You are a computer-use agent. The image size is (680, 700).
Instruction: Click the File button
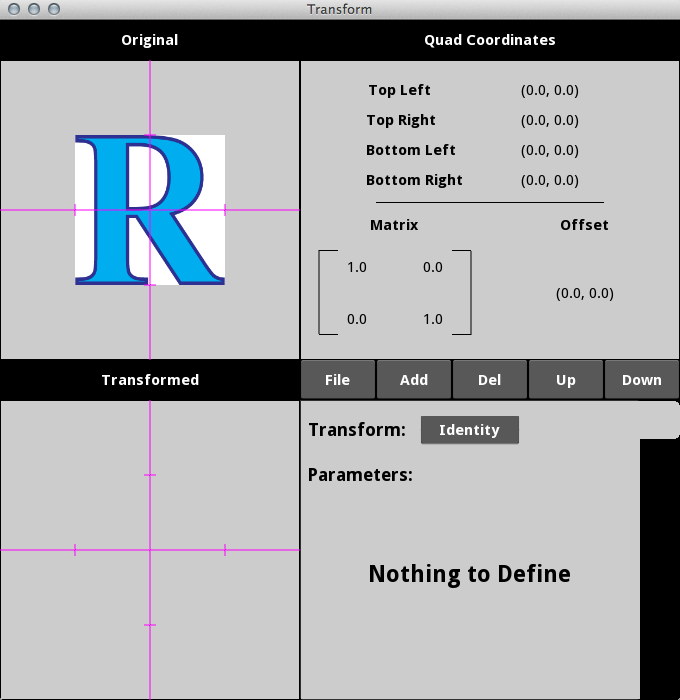point(338,380)
